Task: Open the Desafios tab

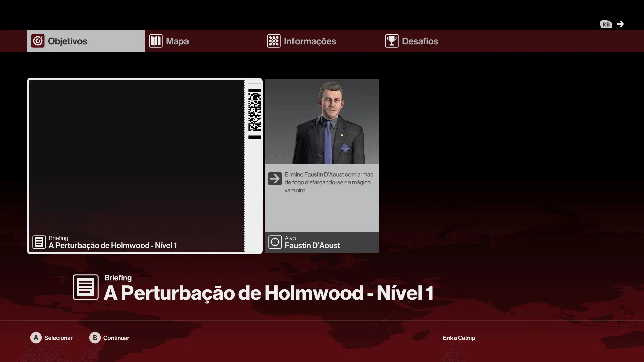Action: (420, 41)
